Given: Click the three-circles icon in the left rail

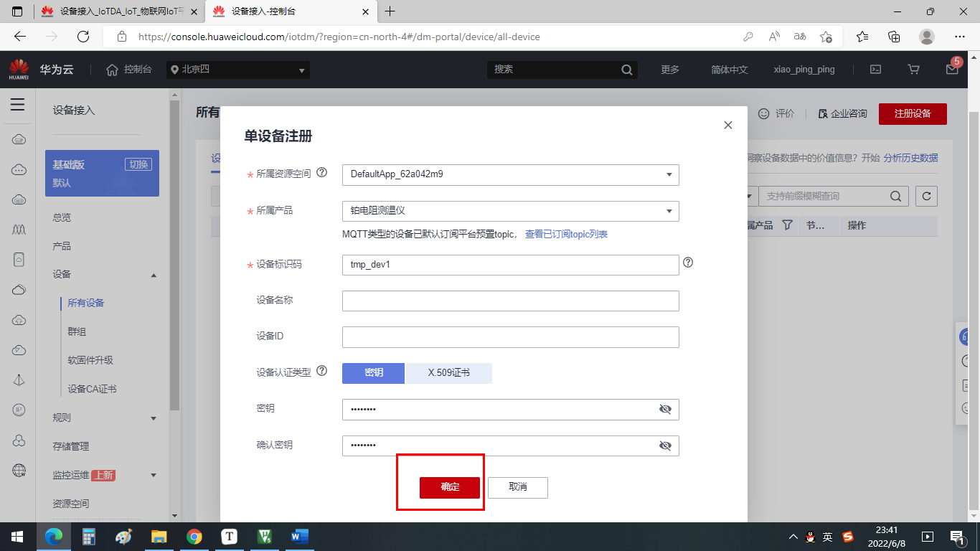Looking at the screenshot, I should click(x=19, y=440).
